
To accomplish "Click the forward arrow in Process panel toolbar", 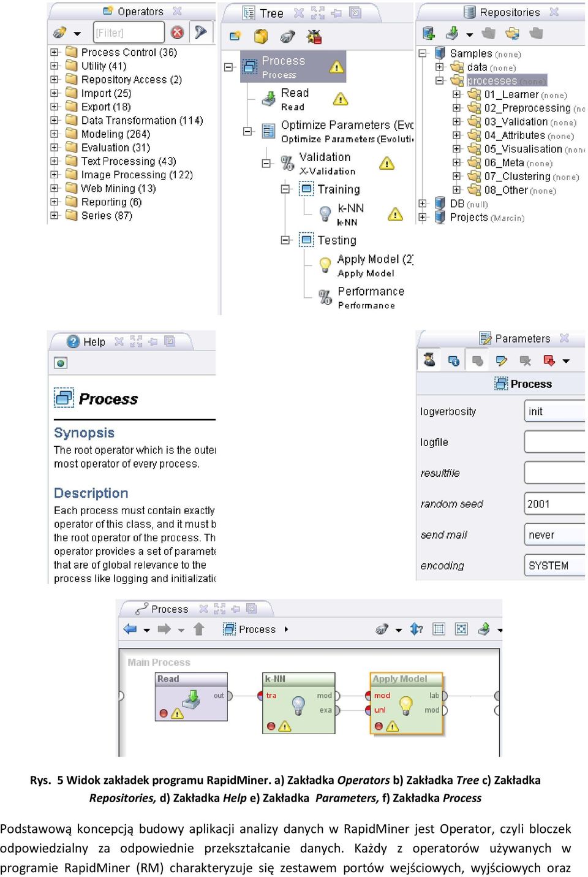I will click(164, 629).
